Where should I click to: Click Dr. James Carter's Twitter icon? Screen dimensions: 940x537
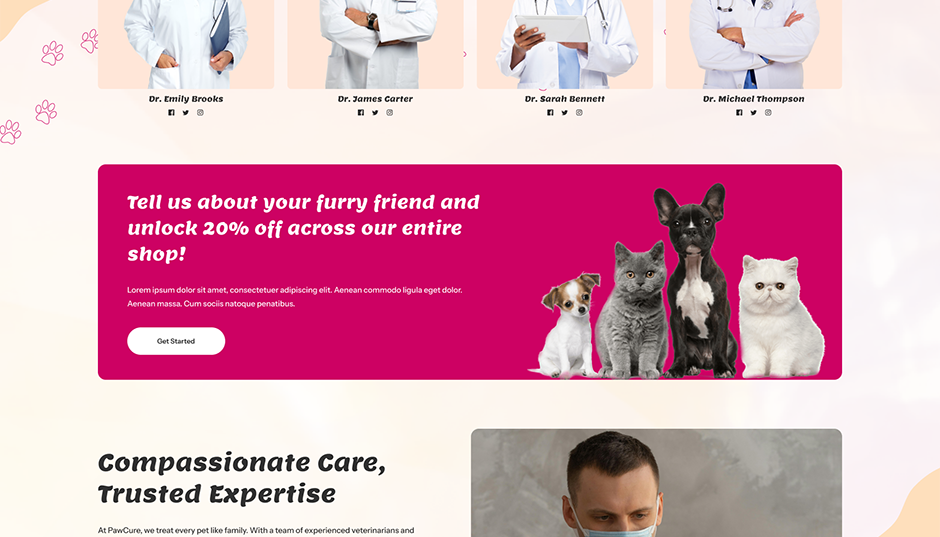375,113
